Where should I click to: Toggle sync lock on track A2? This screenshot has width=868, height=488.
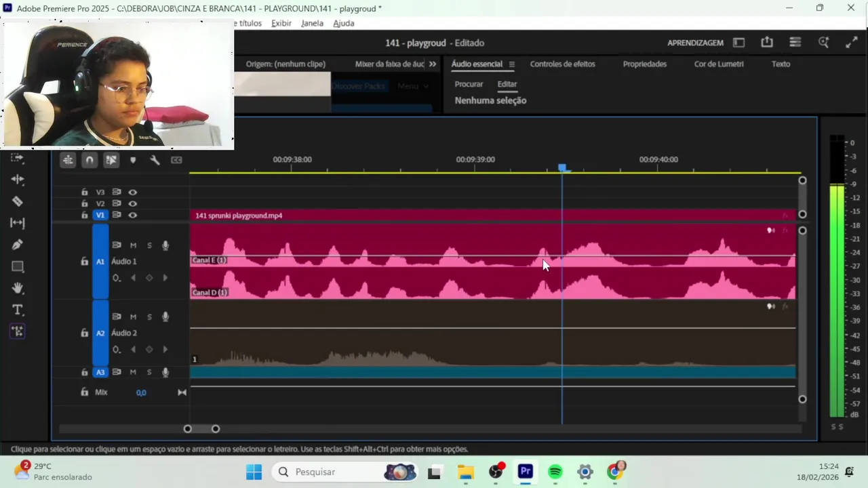(x=117, y=317)
